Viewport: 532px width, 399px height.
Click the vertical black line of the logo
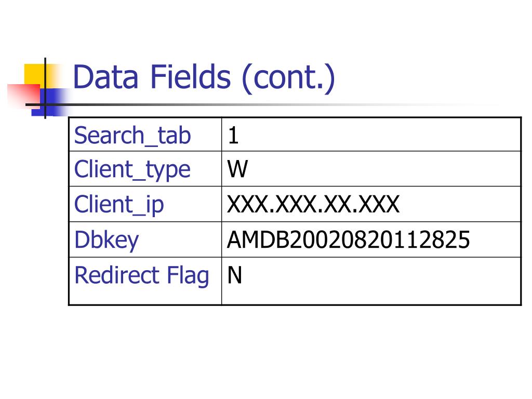[x=45, y=88]
